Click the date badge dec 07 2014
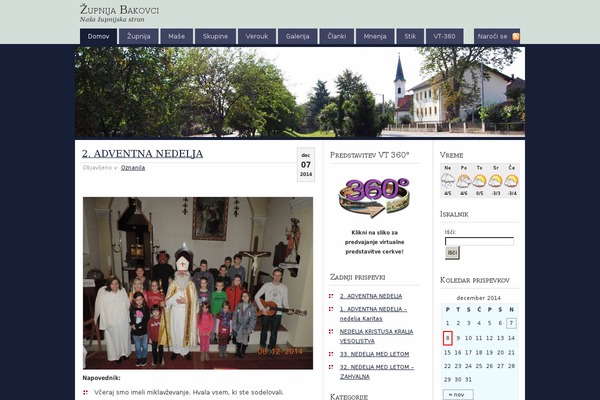This screenshot has height=400, width=600. pos(306,165)
